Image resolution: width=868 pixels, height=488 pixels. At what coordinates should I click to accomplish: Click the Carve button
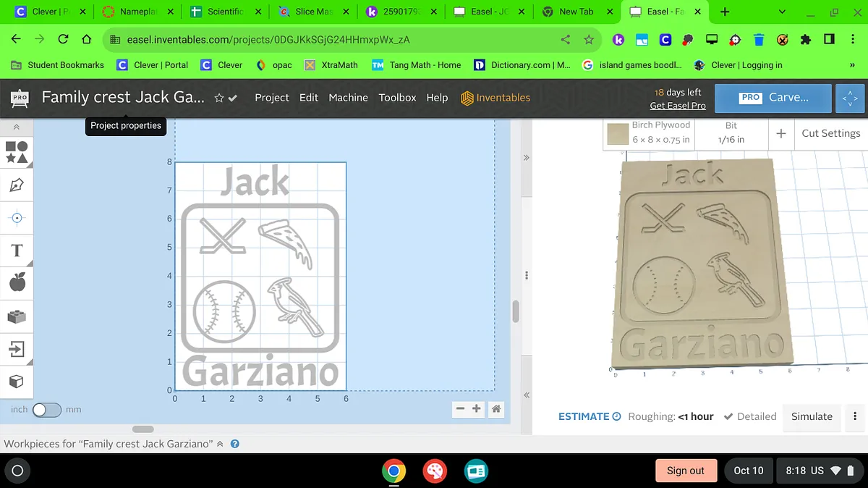click(x=773, y=98)
